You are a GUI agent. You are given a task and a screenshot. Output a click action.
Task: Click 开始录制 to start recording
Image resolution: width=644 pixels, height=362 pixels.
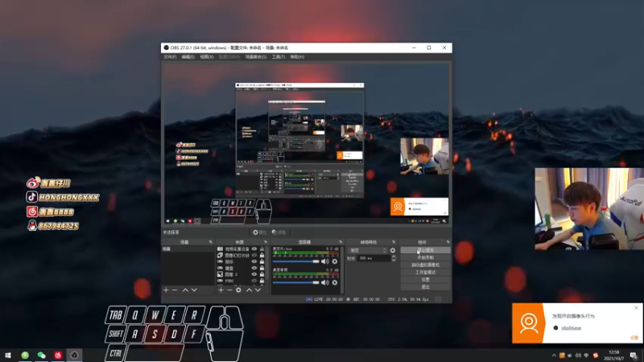426,257
